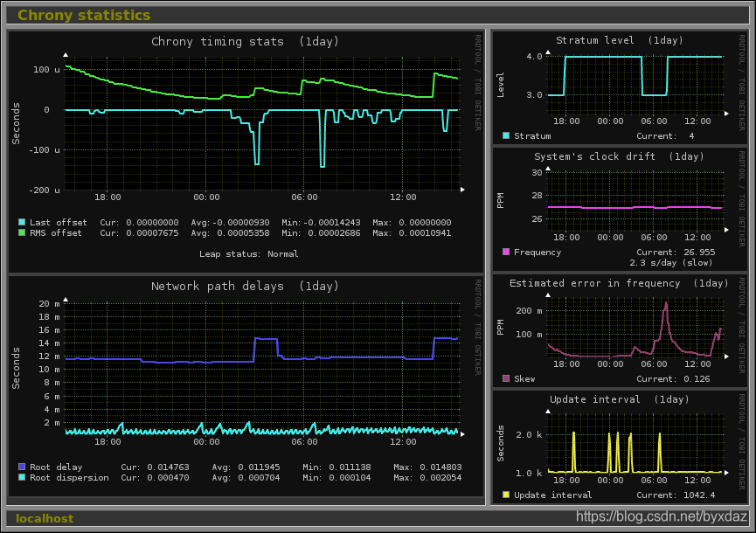Click the '4.0' axis label in Stratum level
The image size is (756, 533).
pos(534,57)
